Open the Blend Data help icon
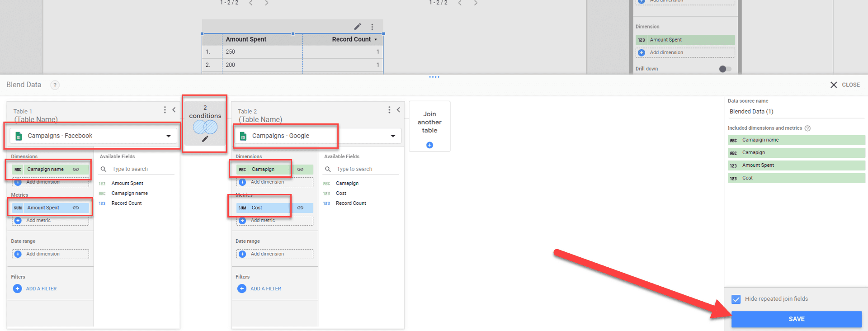The height and width of the screenshot is (331, 868). [x=55, y=85]
